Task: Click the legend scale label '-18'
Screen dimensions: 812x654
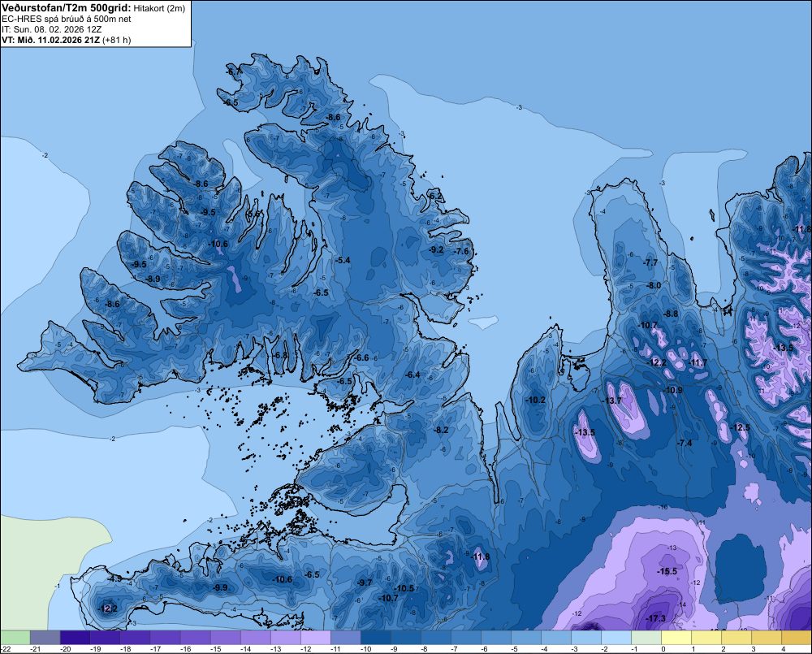Action: coord(125,649)
